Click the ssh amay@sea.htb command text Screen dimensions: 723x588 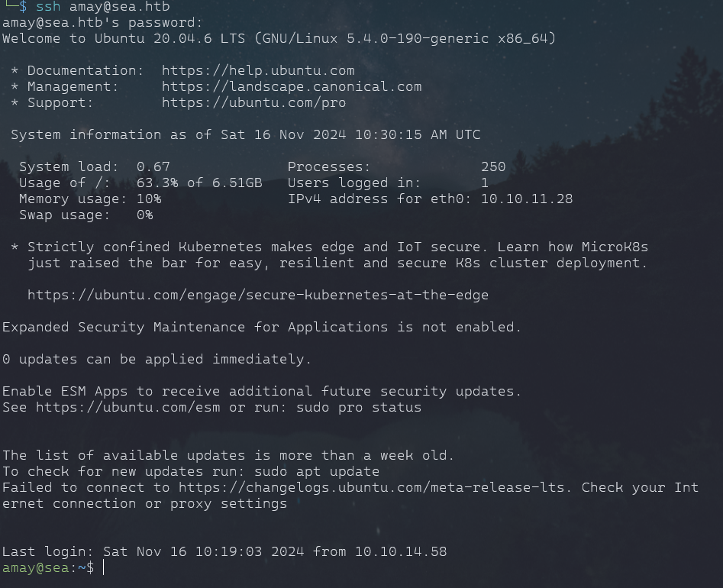pyautogui.click(x=102, y=7)
